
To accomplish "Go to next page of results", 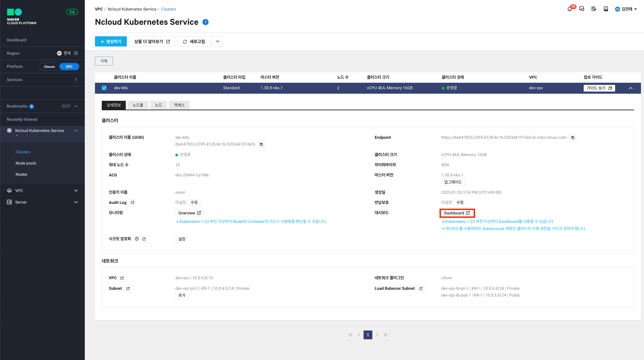I will click(377, 335).
